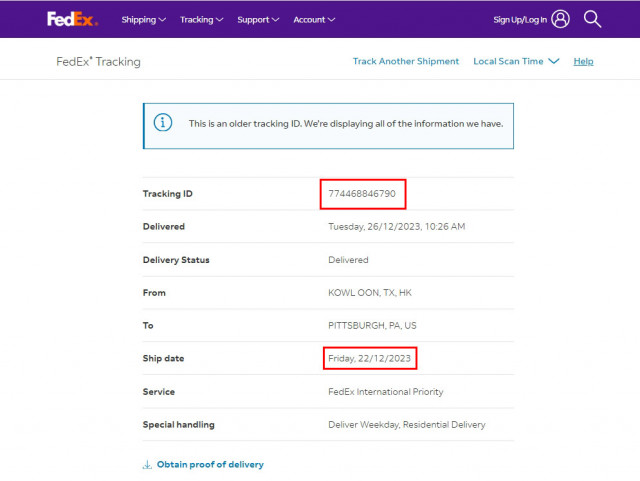Screen dimensions: 640x481
Task: Click the info icon in the banner
Action: coord(163,124)
